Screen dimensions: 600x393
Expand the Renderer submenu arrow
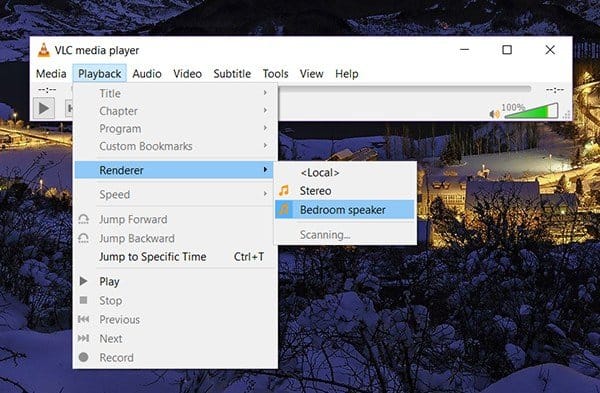pos(265,170)
